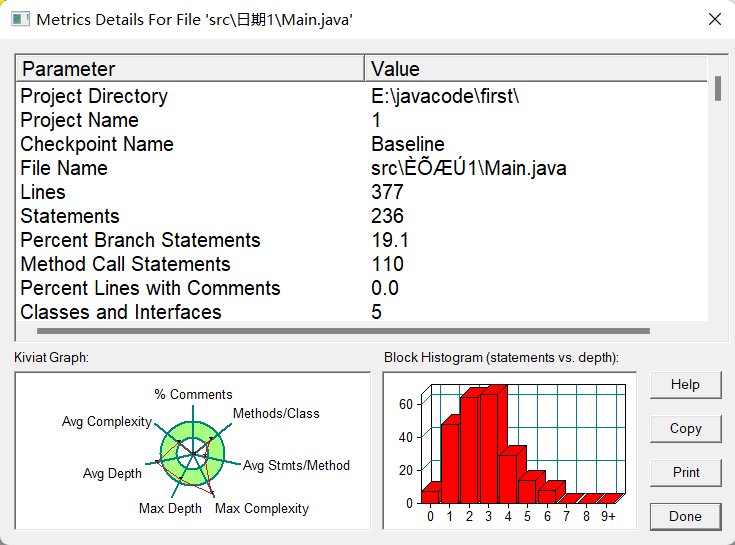
Task: Click the Block Histogram caption
Action: [502, 358]
